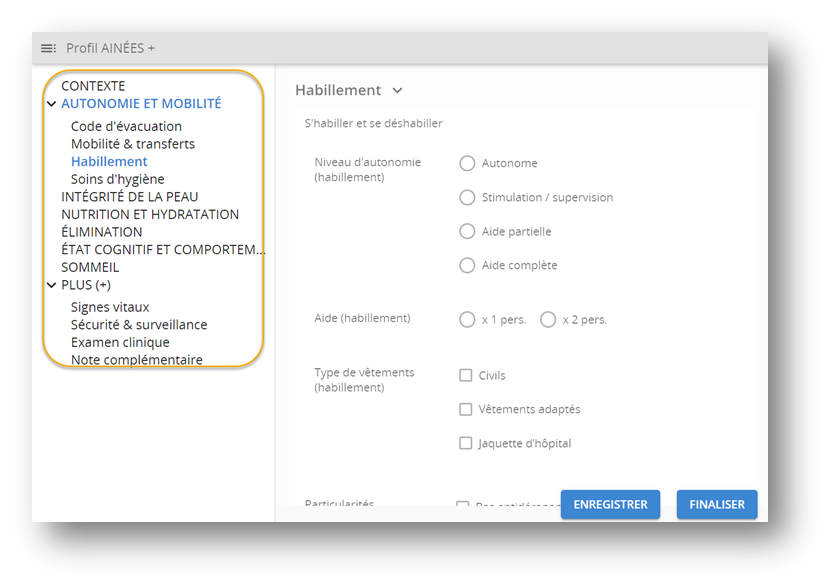Enable the Vêtements adaptés checkbox
The image size is (833, 587).
[465, 409]
